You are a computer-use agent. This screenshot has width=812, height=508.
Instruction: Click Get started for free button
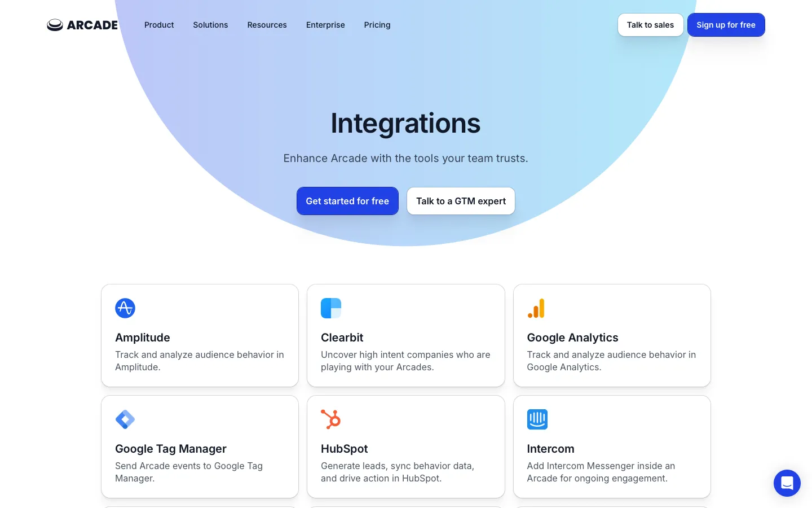coord(347,201)
